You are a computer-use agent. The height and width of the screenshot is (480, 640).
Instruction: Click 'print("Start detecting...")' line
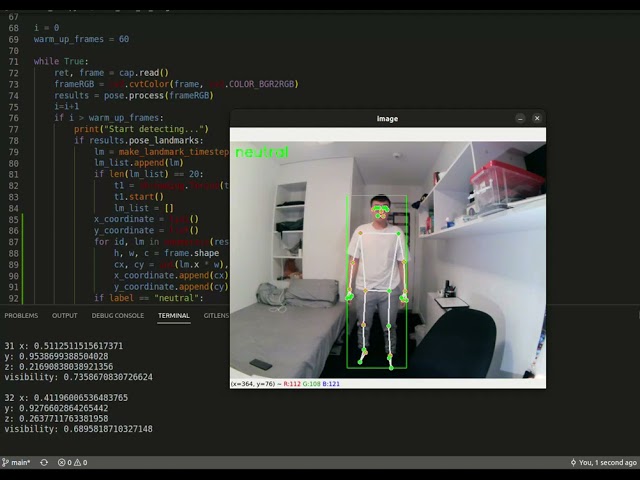point(141,129)
